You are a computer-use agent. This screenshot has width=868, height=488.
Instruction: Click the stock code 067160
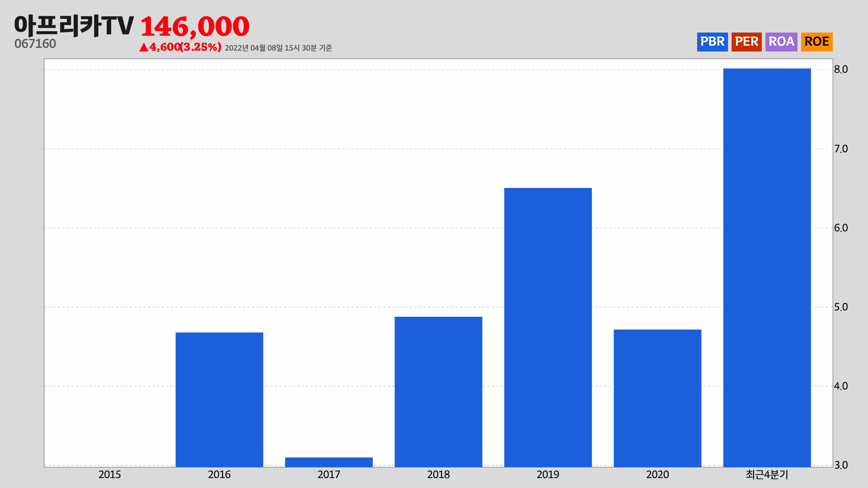pos(35,44)
